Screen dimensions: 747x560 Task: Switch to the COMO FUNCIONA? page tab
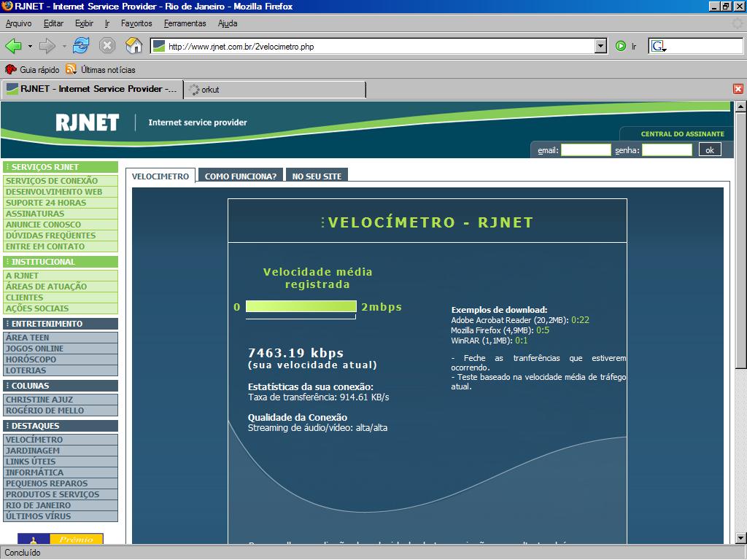click(241, 176)
